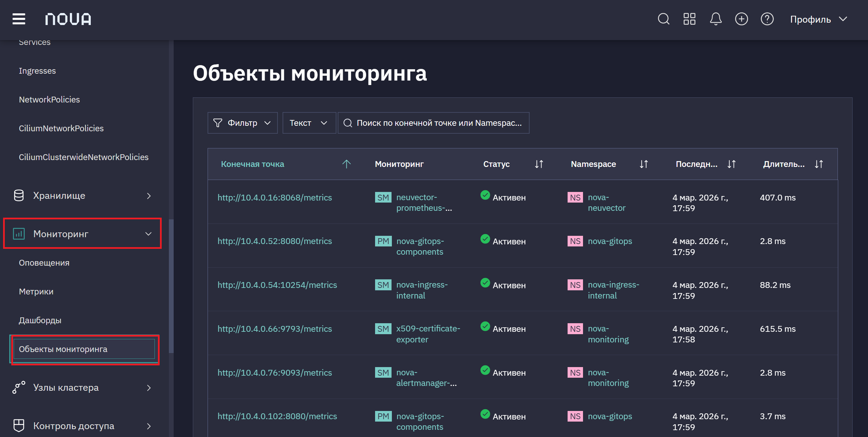
Task: Open nova-ingress-internal monitor link
Action: (422, 290)
